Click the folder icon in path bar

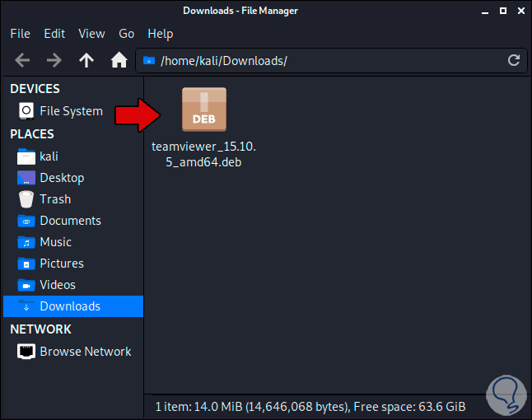coord(149,61)
